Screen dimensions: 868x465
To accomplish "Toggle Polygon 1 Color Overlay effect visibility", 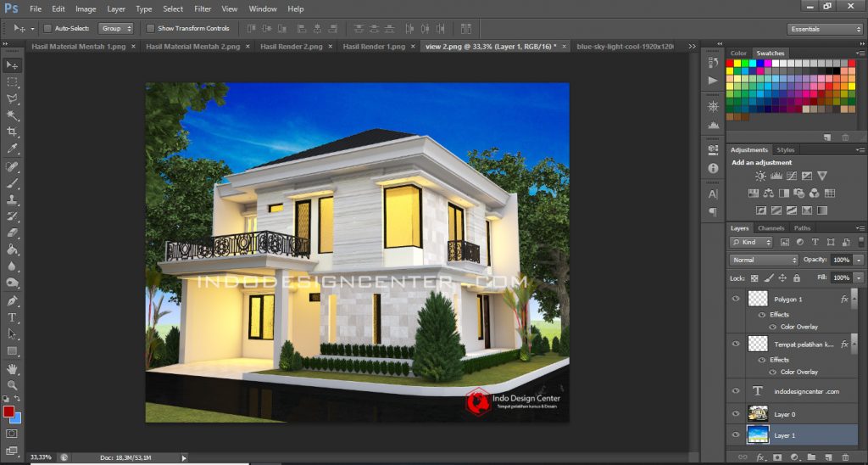I will pos(773,327).
